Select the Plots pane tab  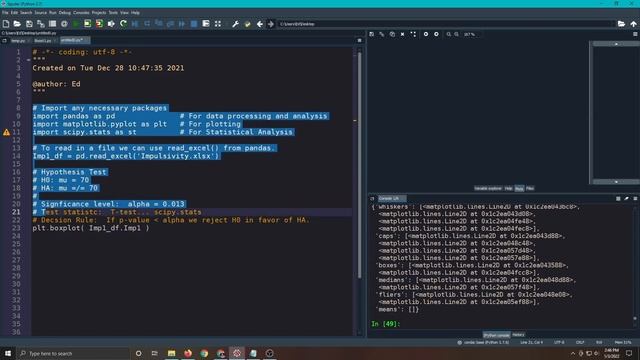coord(519,189)
